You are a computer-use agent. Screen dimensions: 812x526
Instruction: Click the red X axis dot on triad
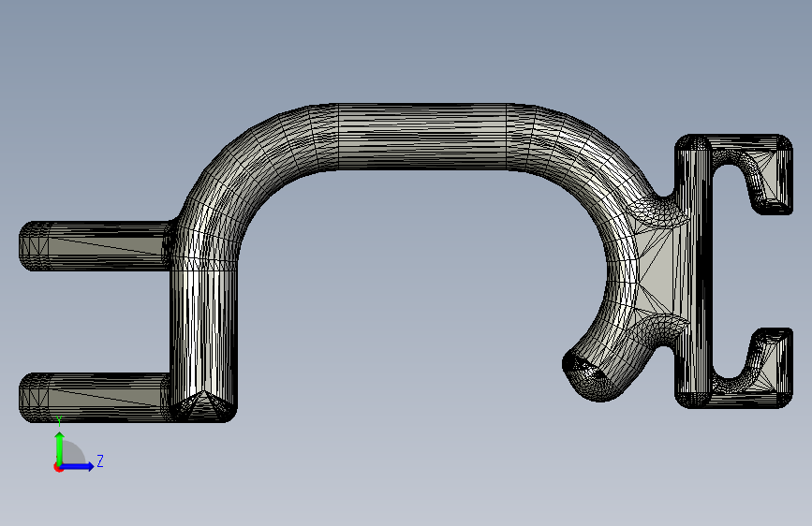pos(58,467)
